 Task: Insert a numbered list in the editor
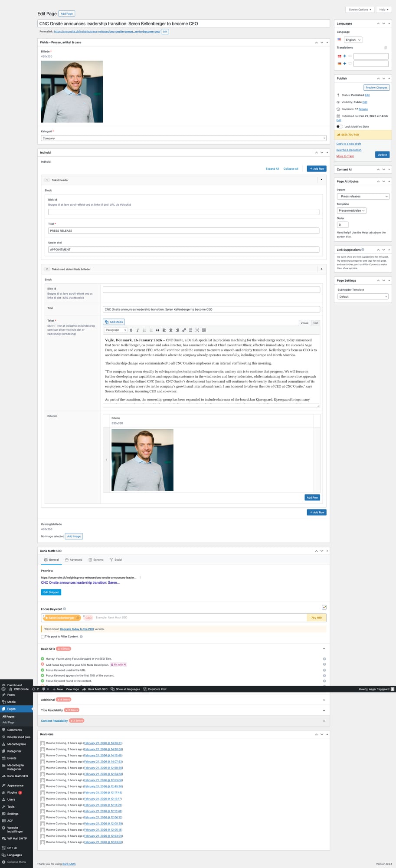tap(151, 330)
